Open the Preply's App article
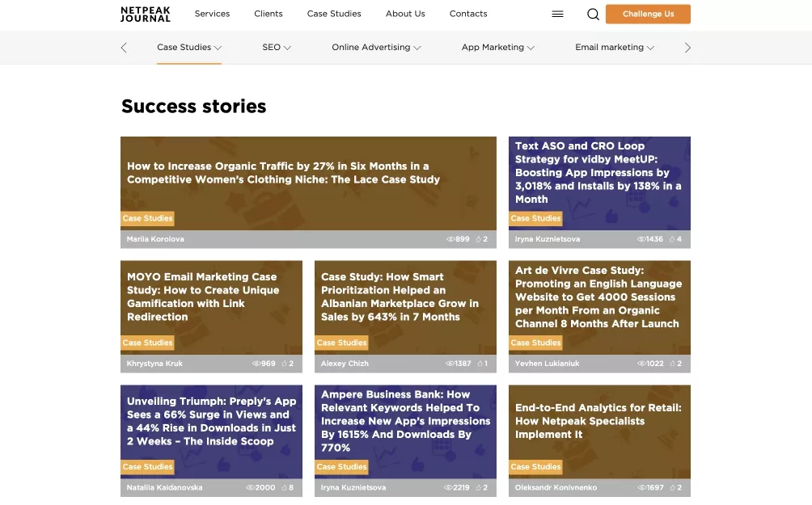 [211, 421]
